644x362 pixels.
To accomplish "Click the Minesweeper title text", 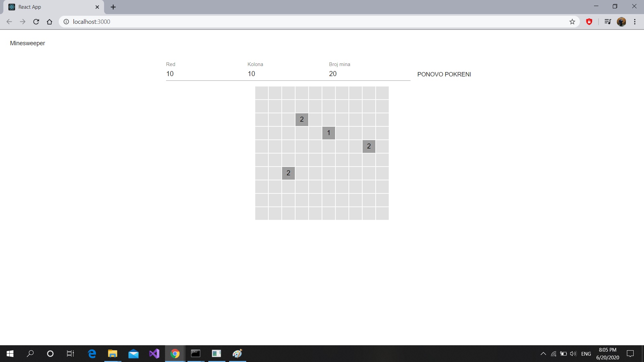I will click(28, 43).
